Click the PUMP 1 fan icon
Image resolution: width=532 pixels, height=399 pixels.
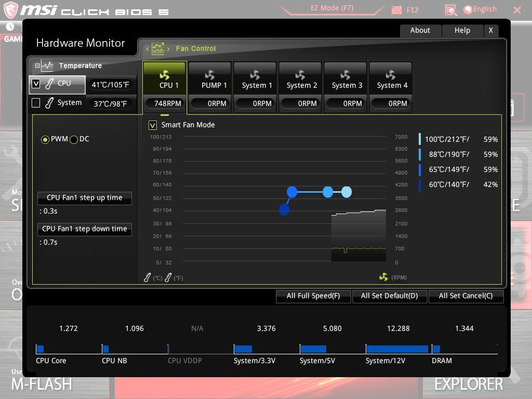coord(210,75)
